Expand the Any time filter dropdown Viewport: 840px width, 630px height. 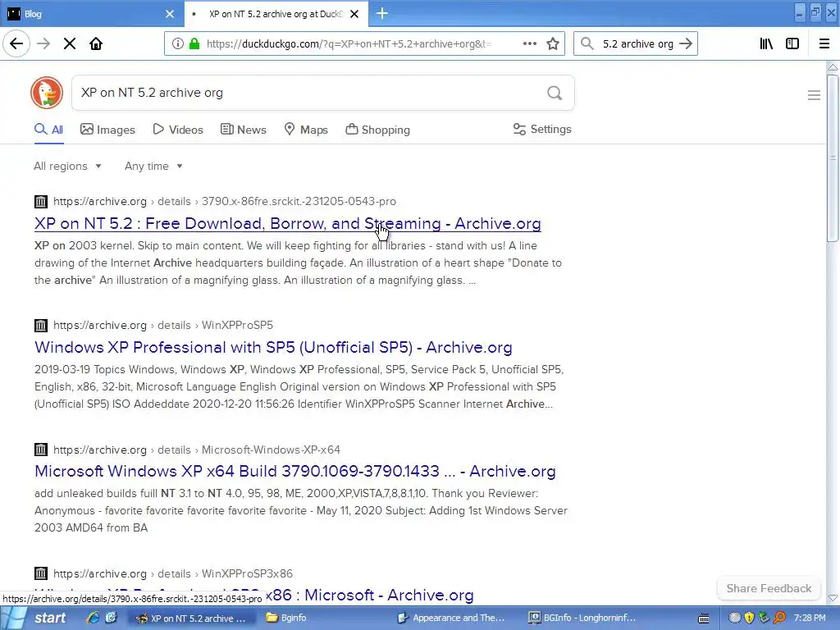coord(153,166)
